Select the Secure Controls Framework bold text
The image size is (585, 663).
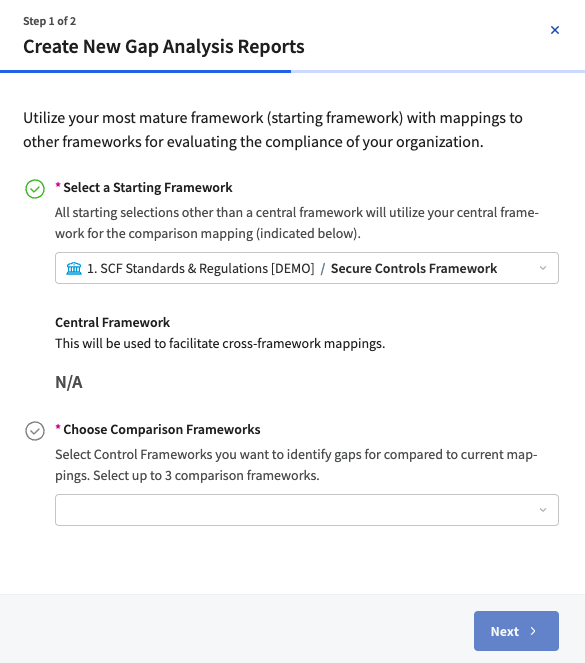tap(414, 268)
